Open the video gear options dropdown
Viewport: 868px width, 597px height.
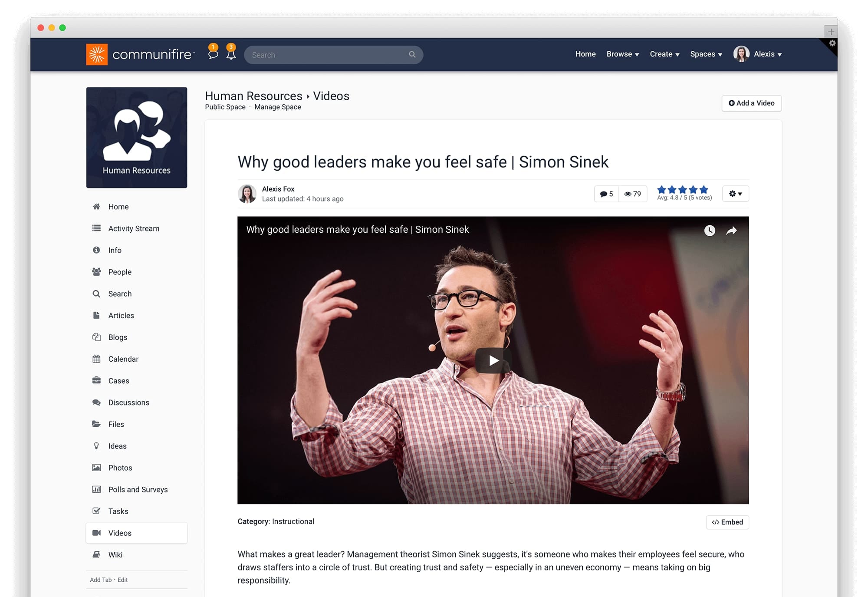[x=735, y=194]
